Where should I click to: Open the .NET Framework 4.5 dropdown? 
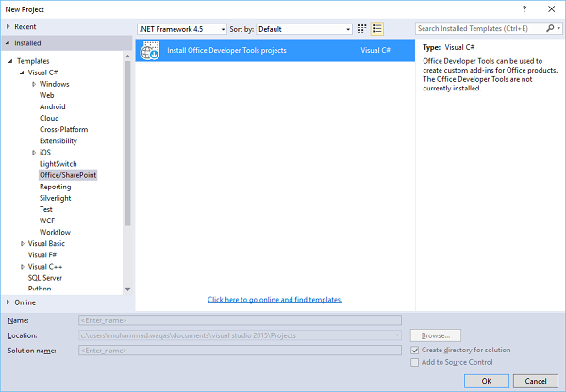(x=182, y=29)
